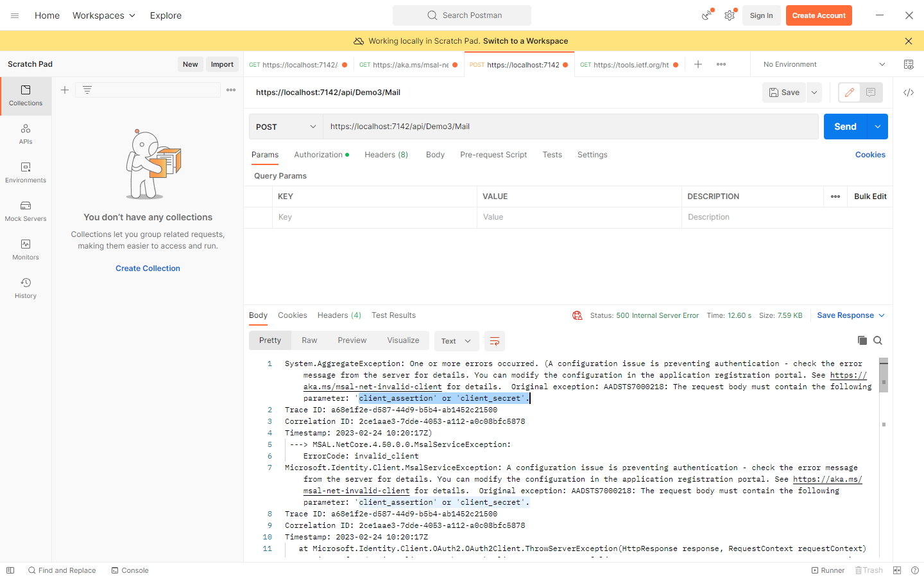Viewport: 924px width, 578px height.
Task: Select the Raw response view tab
Action: (309, 340)
